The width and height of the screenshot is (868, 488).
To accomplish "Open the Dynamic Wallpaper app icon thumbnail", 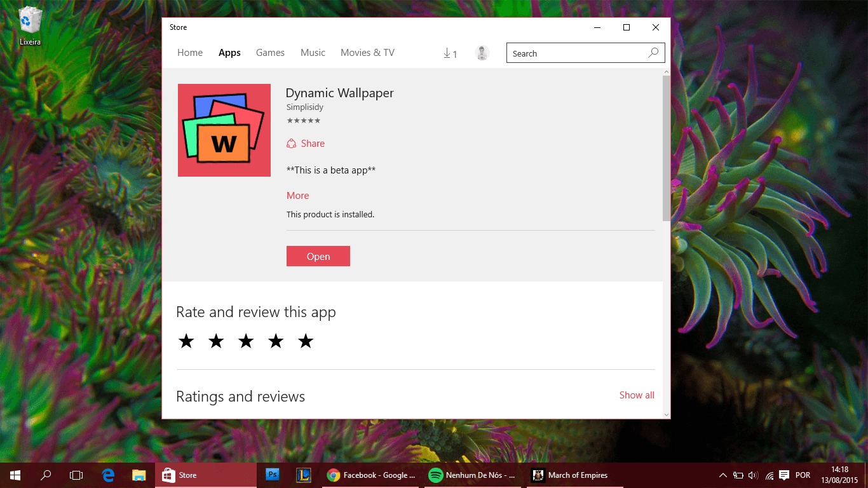I will 224,130.
